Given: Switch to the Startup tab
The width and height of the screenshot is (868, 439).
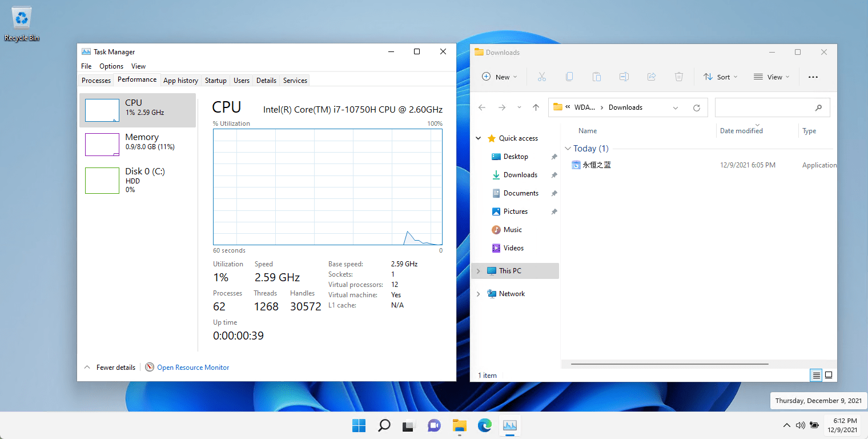Looking at the screenshot, I should 216,81.
